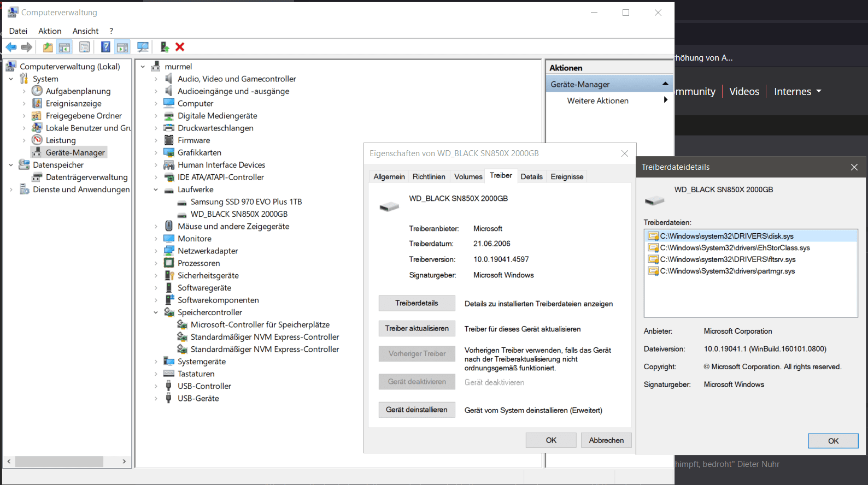
Task: Open the Datei menu
Action: (x=18, y=31)
